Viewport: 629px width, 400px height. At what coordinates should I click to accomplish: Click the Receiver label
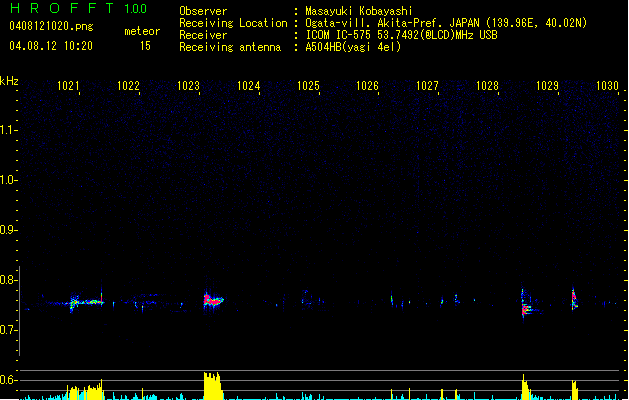coord(203,35)
